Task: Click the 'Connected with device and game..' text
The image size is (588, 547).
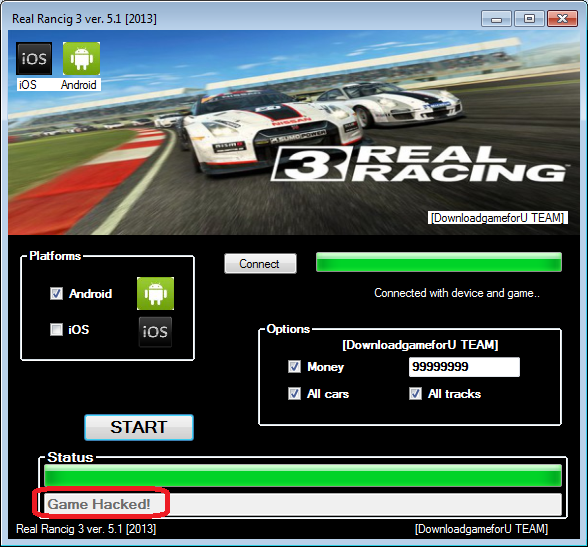Action: (x=457, y=293)
